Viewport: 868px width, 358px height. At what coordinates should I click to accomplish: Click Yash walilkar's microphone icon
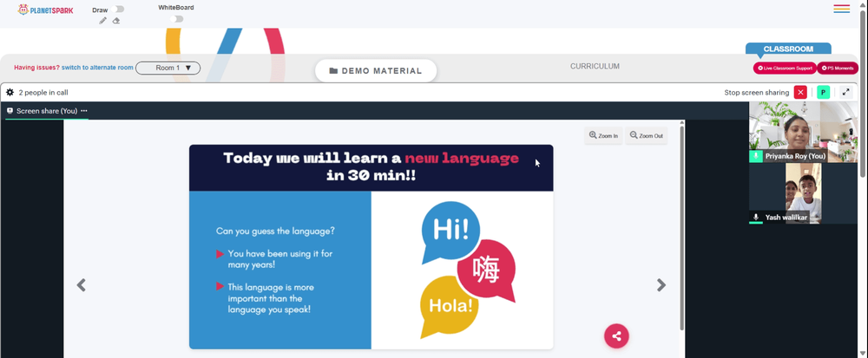[756, 217]
